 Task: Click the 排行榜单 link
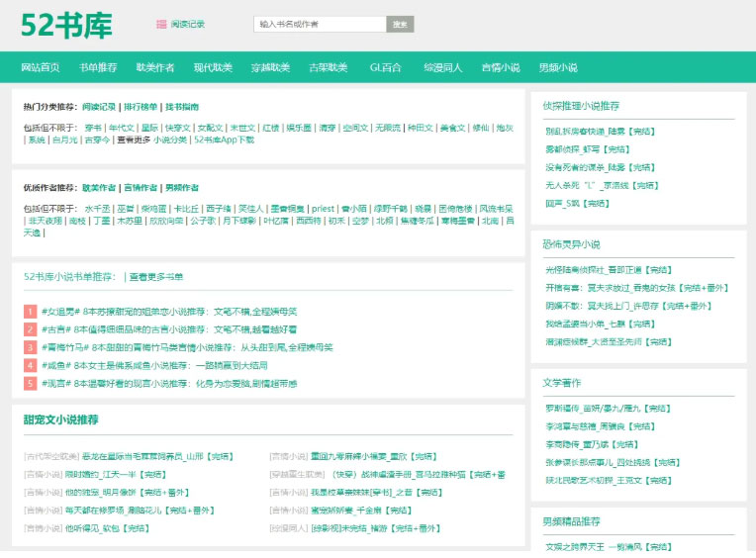tap(141, 107)
